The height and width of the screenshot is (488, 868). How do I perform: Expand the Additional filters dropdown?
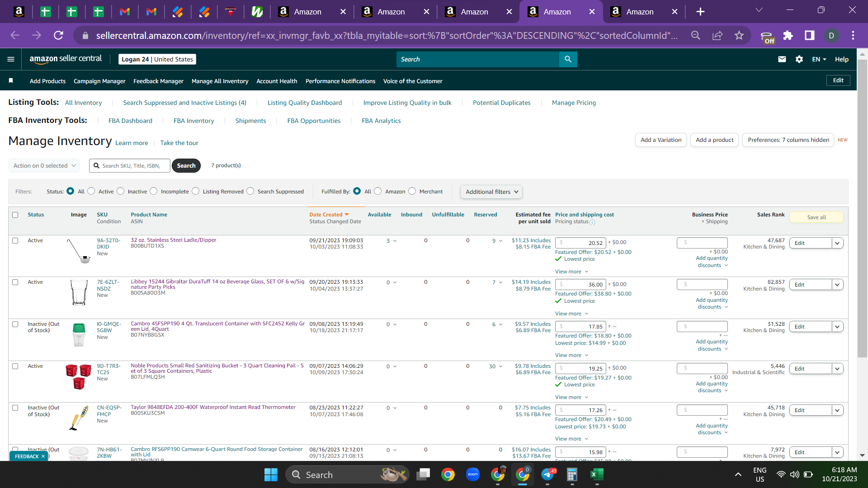[x=491, y=192]
